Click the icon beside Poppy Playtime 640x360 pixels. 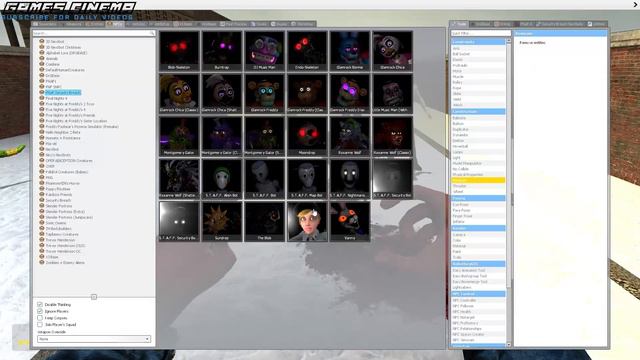pos(42,189)
